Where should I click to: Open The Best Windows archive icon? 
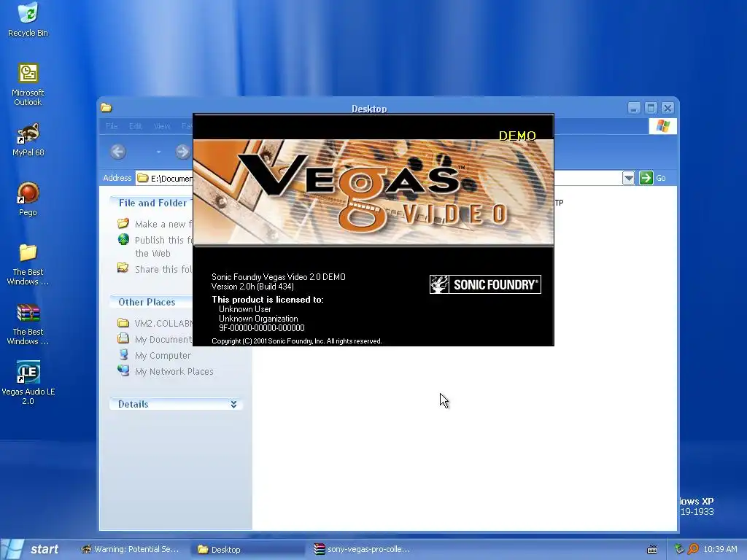(28, 324)
